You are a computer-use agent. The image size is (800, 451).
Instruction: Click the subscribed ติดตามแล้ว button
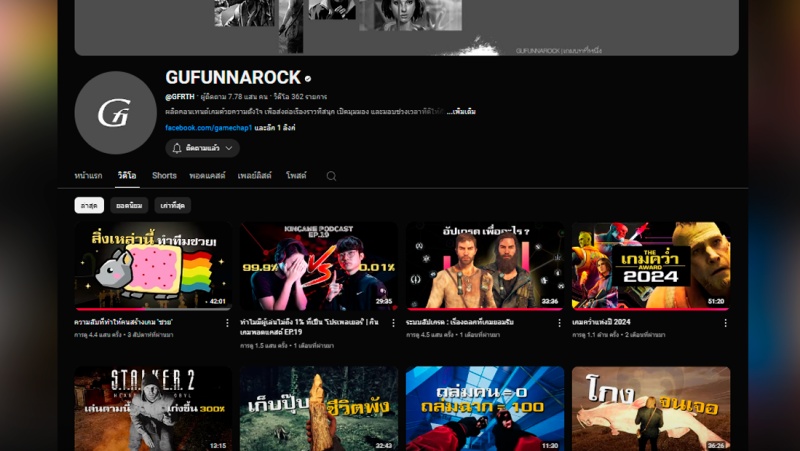pyautogui.click(x=203, y=148)
